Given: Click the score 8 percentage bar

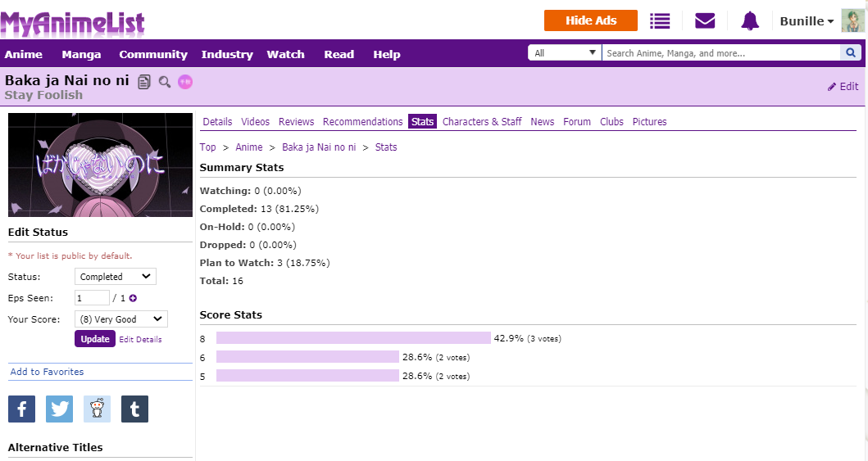Looking at the screenshot, I should (x=353, y=338).
